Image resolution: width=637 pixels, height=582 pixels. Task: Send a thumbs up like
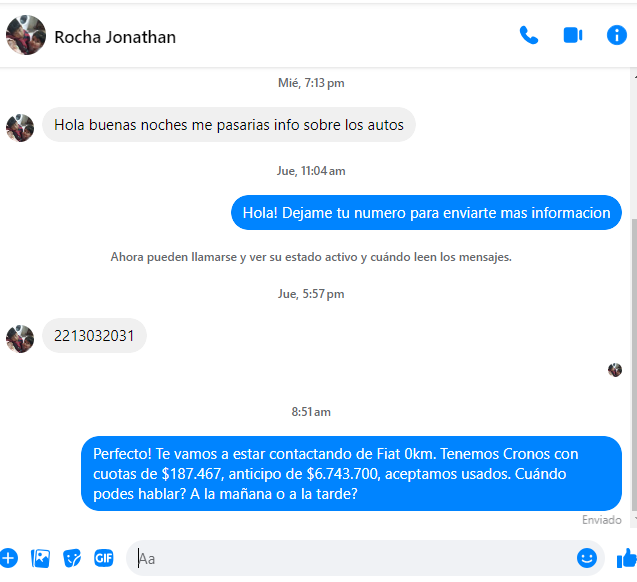(626, 558)
